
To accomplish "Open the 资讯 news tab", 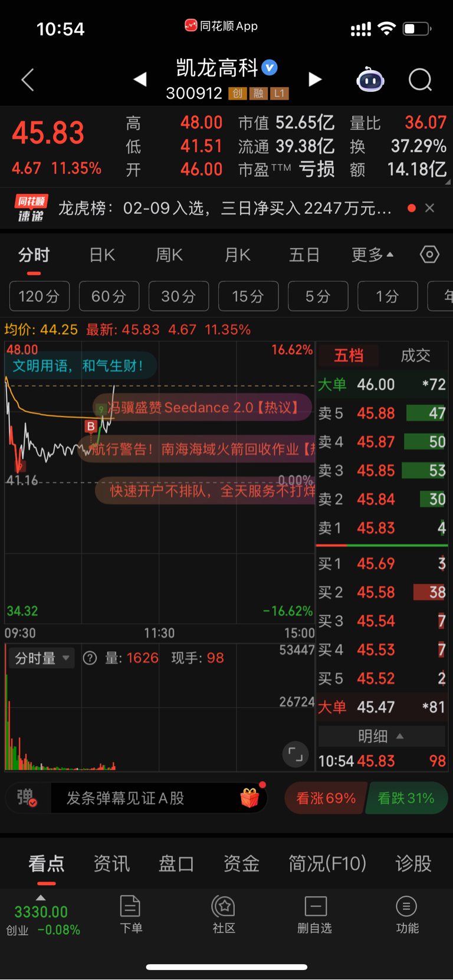I will click(111, 864).
